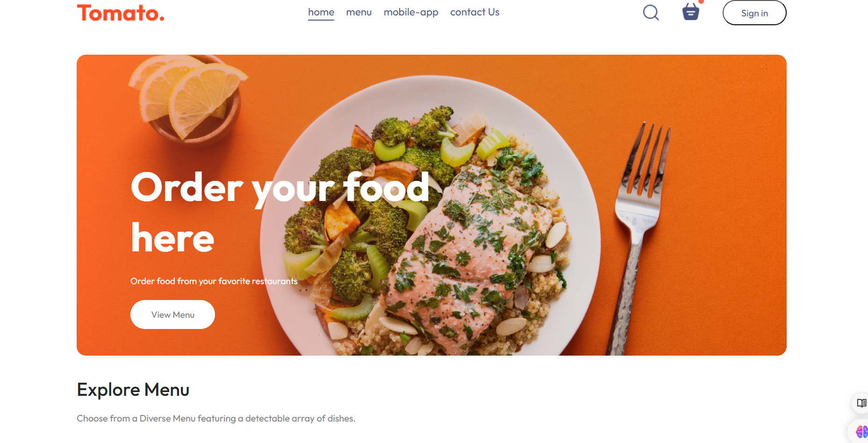
Task: Open the colorful brain assistant icon
Action: (862, 432)
